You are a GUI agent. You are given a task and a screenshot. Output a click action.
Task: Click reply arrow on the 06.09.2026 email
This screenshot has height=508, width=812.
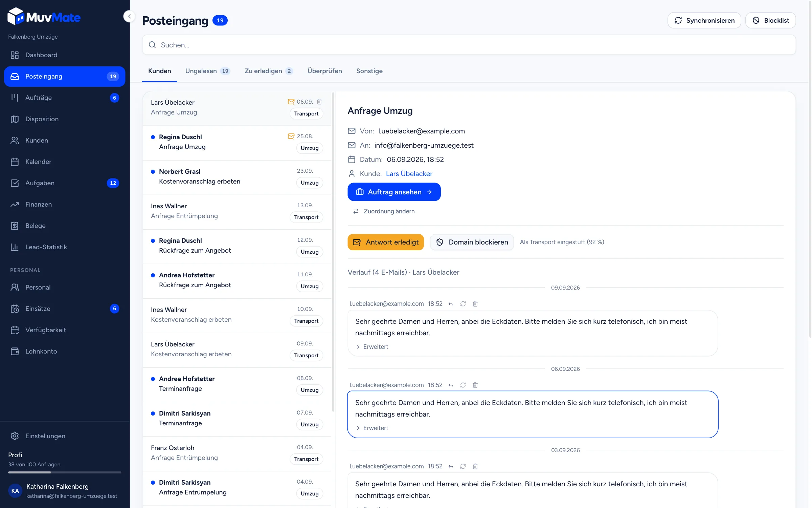tap(451, 385)
